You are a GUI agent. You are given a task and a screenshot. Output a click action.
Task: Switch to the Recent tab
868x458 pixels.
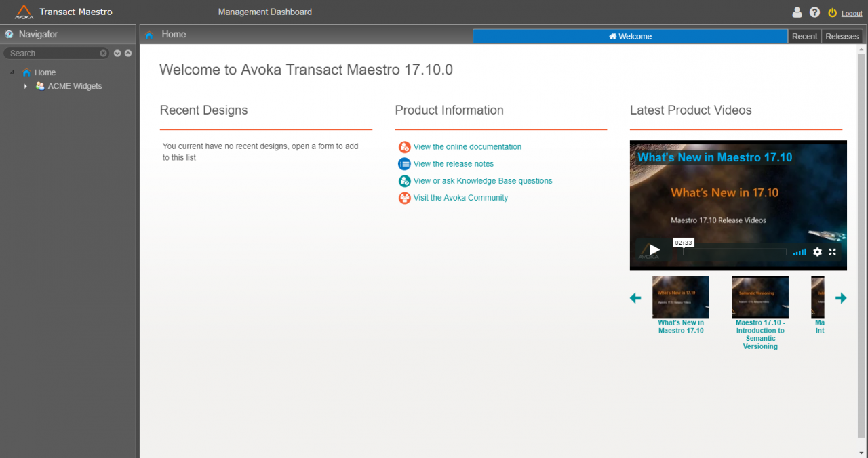point(805,37)
